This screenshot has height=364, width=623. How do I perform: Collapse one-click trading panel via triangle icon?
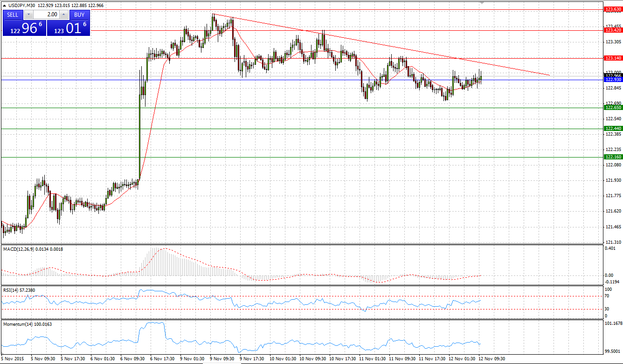click(x=5, y=5)
